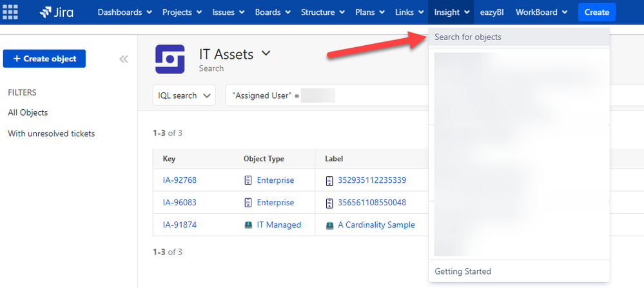
Task: Click the Label column header
Action: pos(334,159)
